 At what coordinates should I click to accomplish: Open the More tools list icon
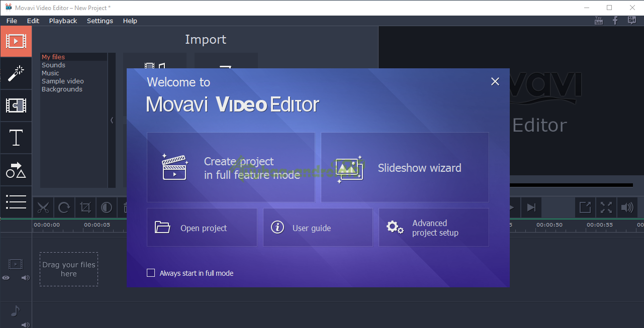point(16,202)
